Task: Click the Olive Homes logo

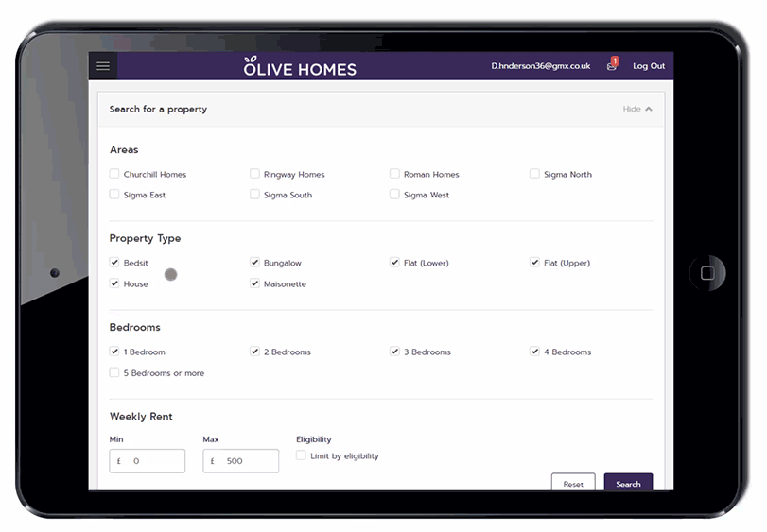Action: [x=300, y=66]
